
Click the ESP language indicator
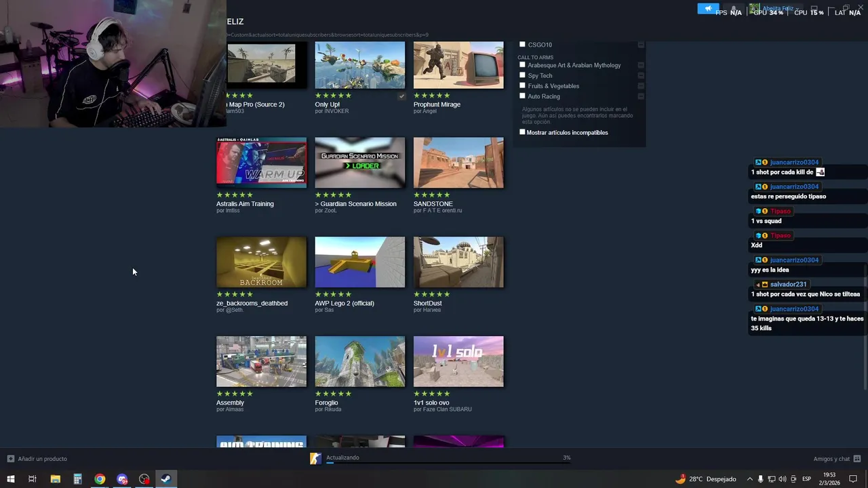[807, 479]
